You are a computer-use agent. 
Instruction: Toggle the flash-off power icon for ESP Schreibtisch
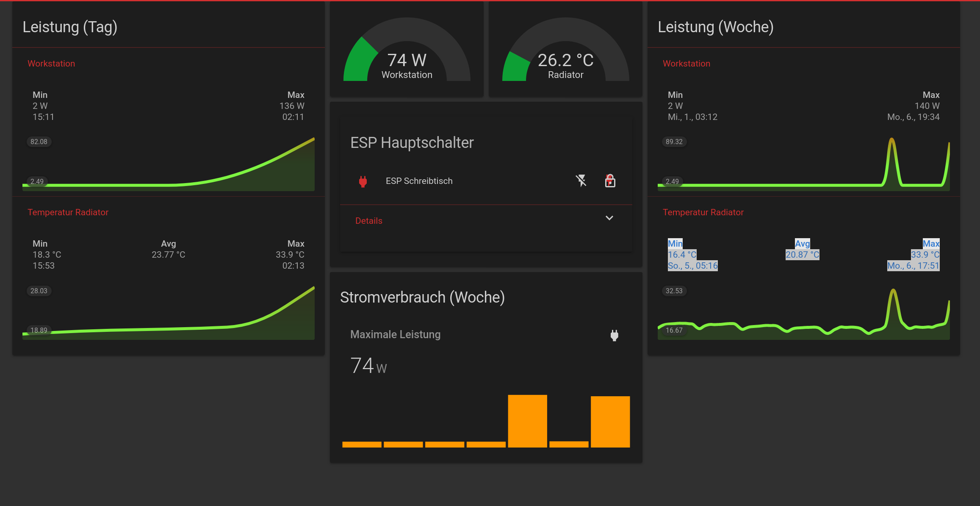click(581, 181)
